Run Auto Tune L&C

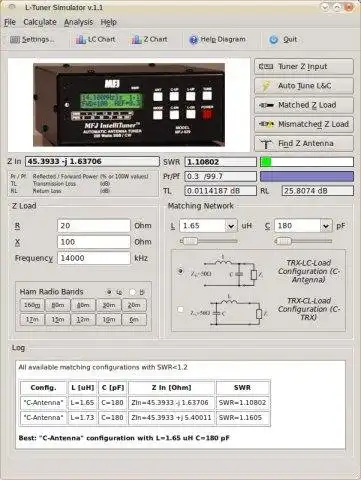(x=304, y=86)
